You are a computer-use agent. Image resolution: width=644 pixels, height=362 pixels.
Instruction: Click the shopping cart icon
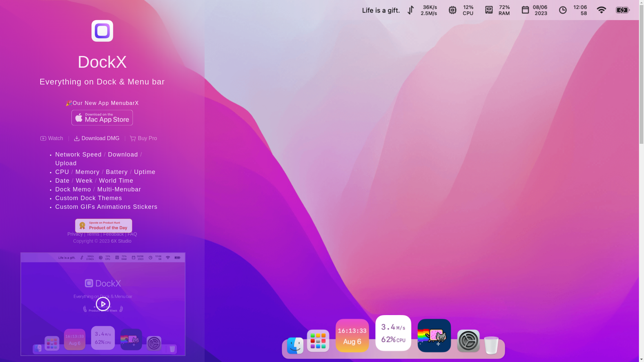point(133,138)
